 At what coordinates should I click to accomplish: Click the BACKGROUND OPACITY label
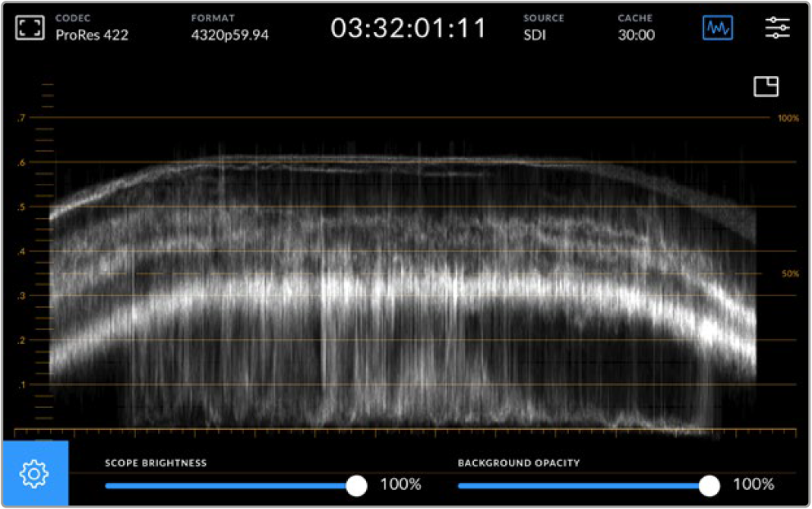coord(518,463)
